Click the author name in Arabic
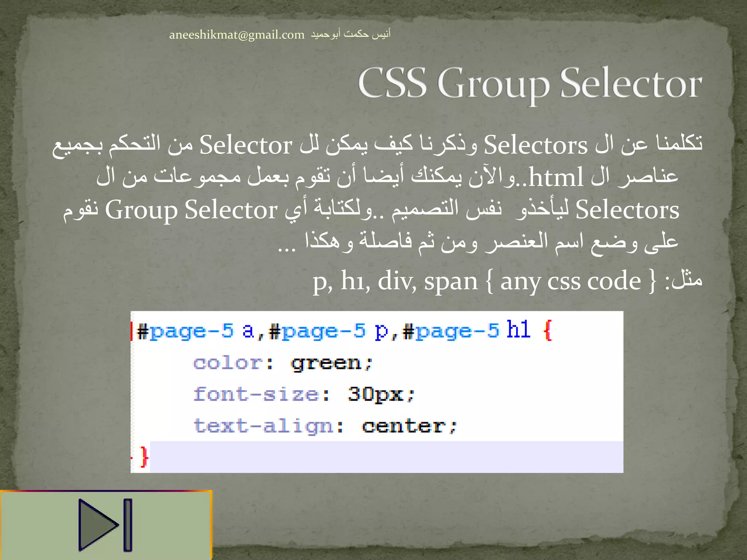Image resolution: width=747 pixels, height=560 pixels. pos(351,34)
